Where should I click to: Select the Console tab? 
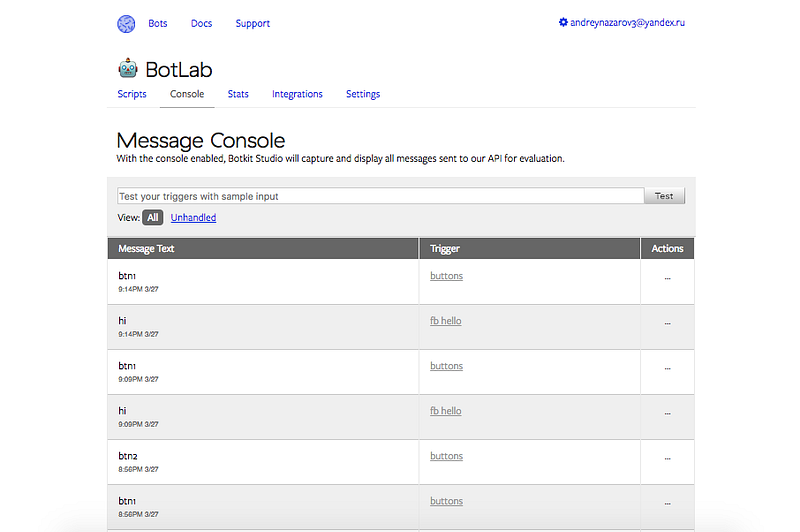tap(187, 94)
